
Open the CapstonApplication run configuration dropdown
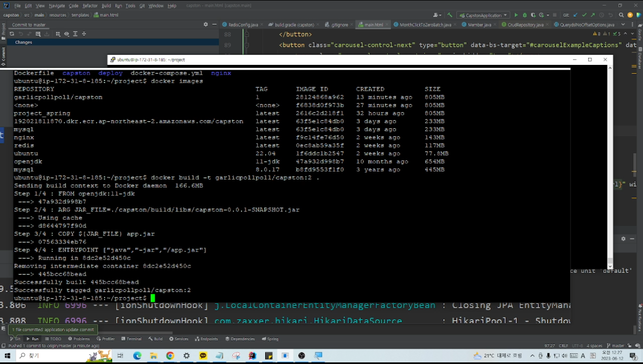(x=483, y=15)
